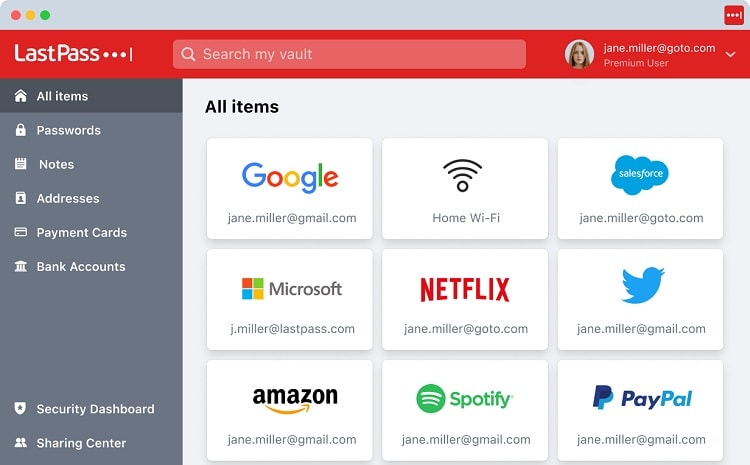The height and width of the screenshot is (465, 750).
Task: Maximize the window with the green button
Action: click(x=45, y=15)
